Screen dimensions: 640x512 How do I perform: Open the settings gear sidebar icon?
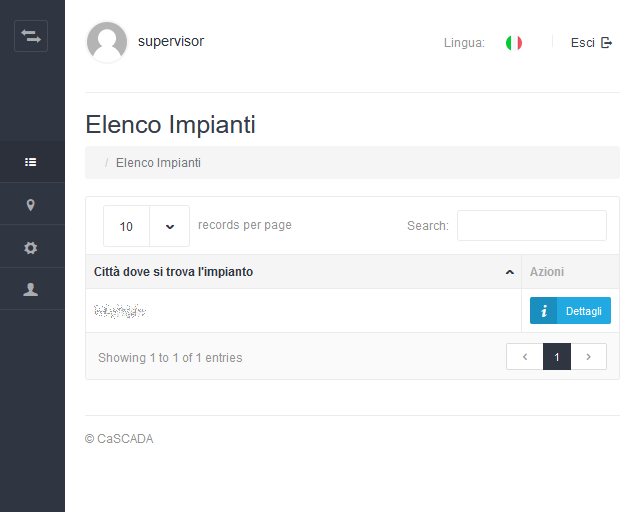coord(31,247)
